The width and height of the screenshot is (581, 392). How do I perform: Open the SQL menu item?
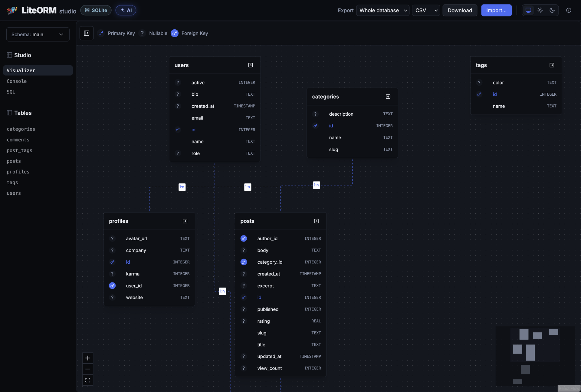click(11, 92)
